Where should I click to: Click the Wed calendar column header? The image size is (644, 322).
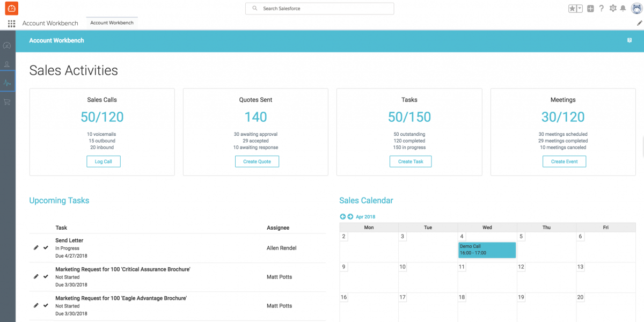(x=487, y=228)
